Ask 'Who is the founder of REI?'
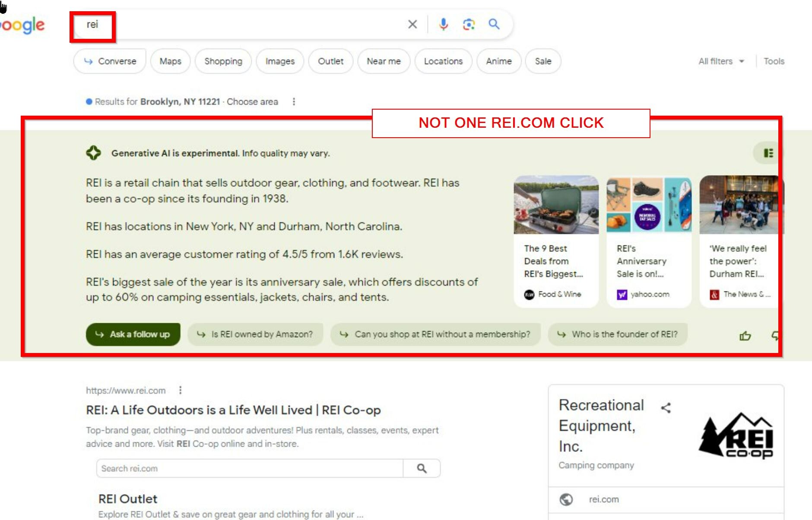The width and height of the screenshot is (812, 520). pyautogui.click(x=618, y=334)
